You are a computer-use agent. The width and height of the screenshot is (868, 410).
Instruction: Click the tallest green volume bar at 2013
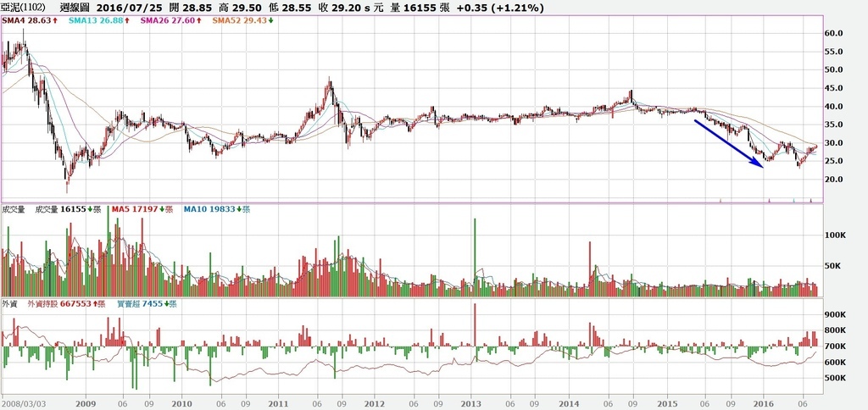475,258
